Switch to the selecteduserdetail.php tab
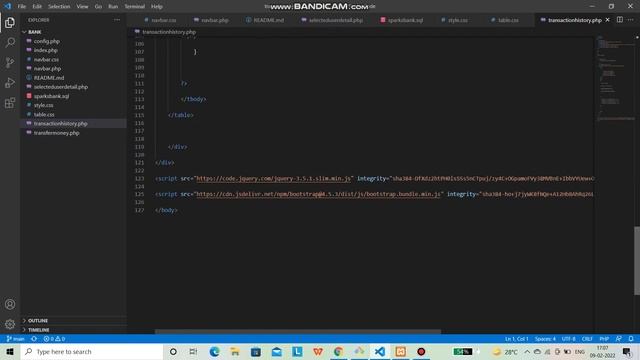 tap(333, 20)
